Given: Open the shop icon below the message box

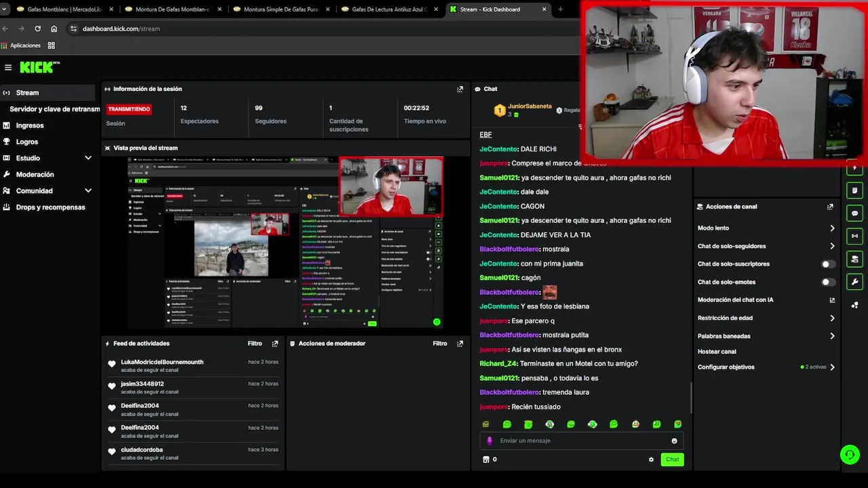Looking at the screenshot, I should [x=486, y=460].
